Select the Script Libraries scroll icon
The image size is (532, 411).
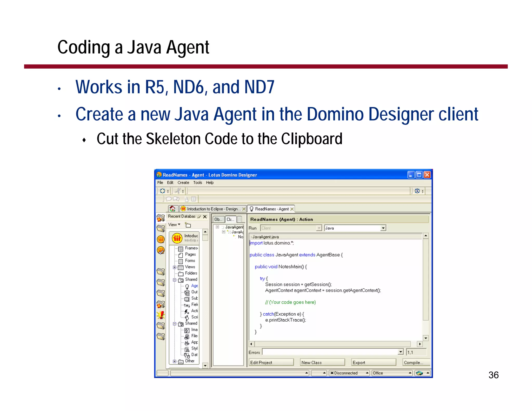pos(187,318)
